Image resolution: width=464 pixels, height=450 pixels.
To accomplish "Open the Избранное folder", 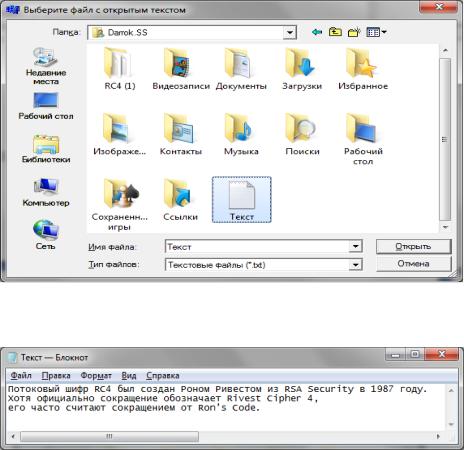I will [363, 69].
